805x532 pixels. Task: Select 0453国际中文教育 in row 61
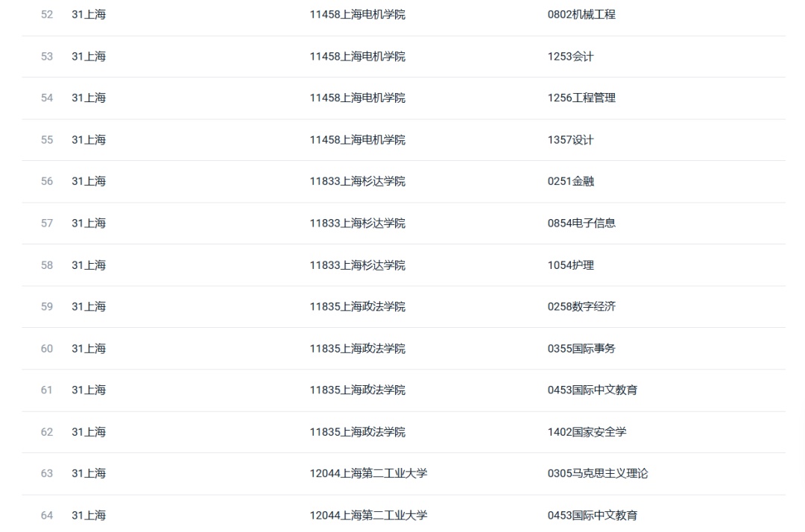coord(592,390)
